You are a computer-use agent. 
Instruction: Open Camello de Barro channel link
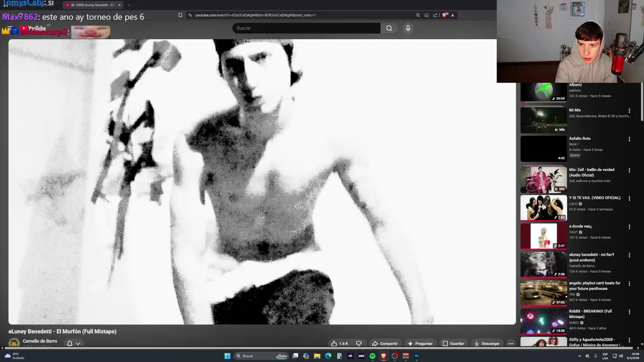[x=40, y=341]
